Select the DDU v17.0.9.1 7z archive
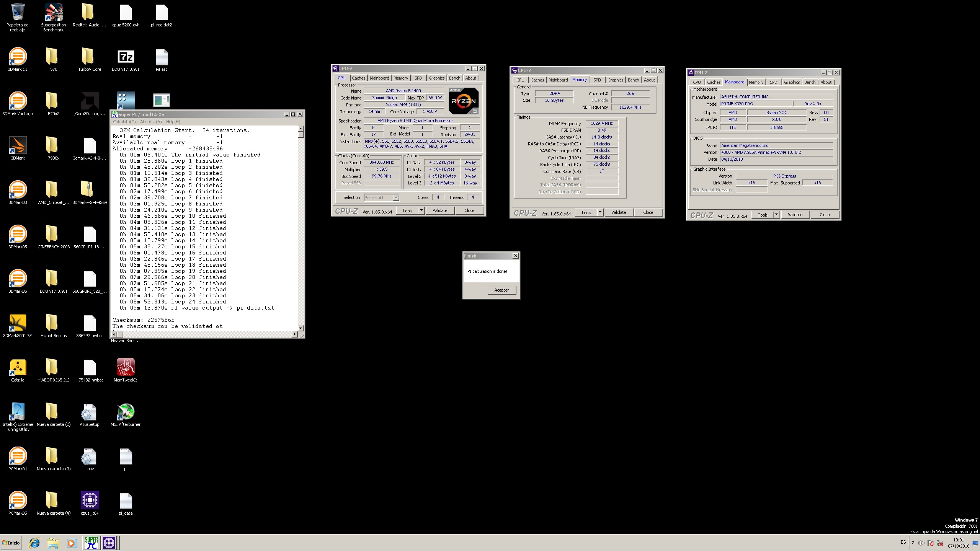The height and width of the screenshot is (551, 980). (125, 59)
